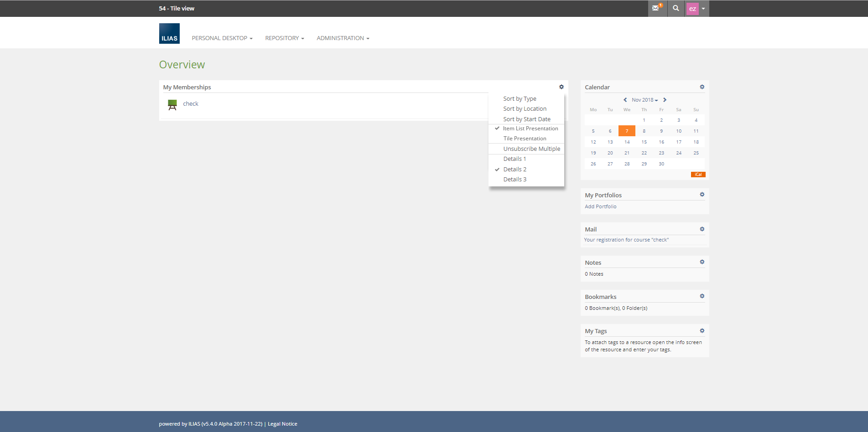Viewport: 868px width, 432px height.
Task: Open the Legal Notice link
Action: click(282, 424)
